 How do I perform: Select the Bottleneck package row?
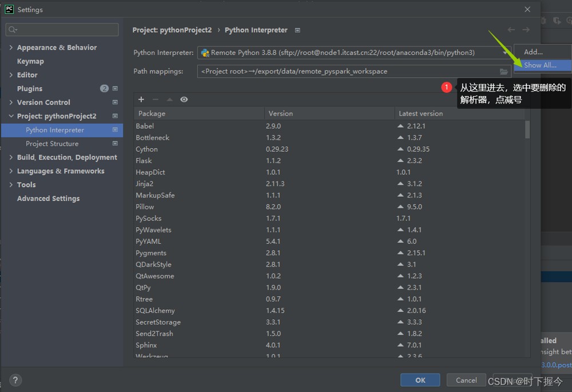tap(329, 137)
